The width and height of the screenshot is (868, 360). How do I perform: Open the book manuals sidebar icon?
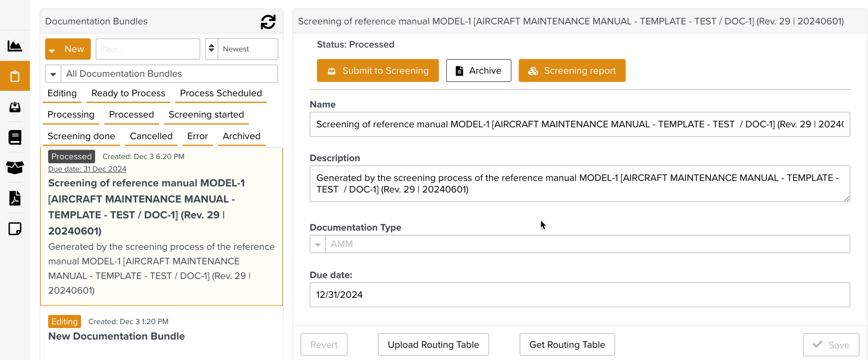pyautogui.click(x=15, y=137)
